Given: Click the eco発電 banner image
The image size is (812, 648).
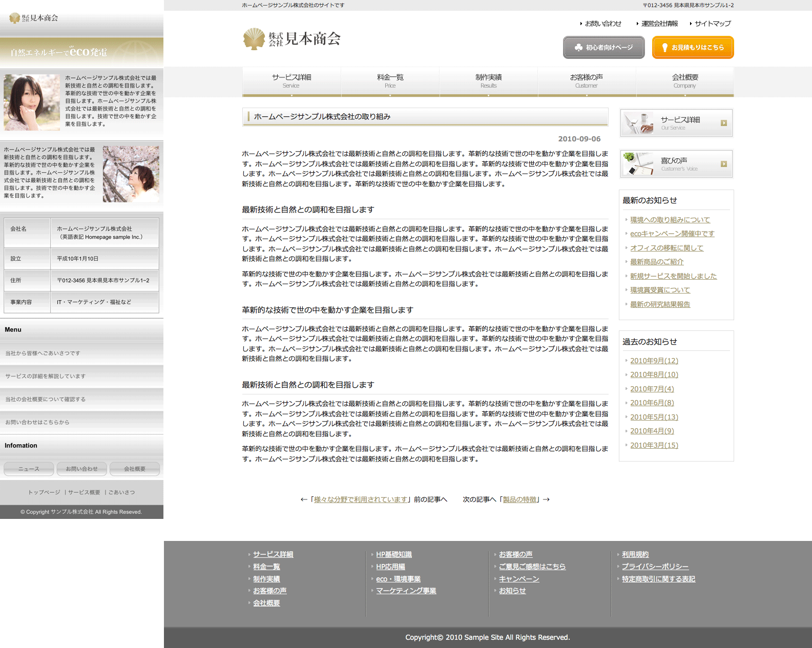Looking at the screenshot, I should click(81, 52).
